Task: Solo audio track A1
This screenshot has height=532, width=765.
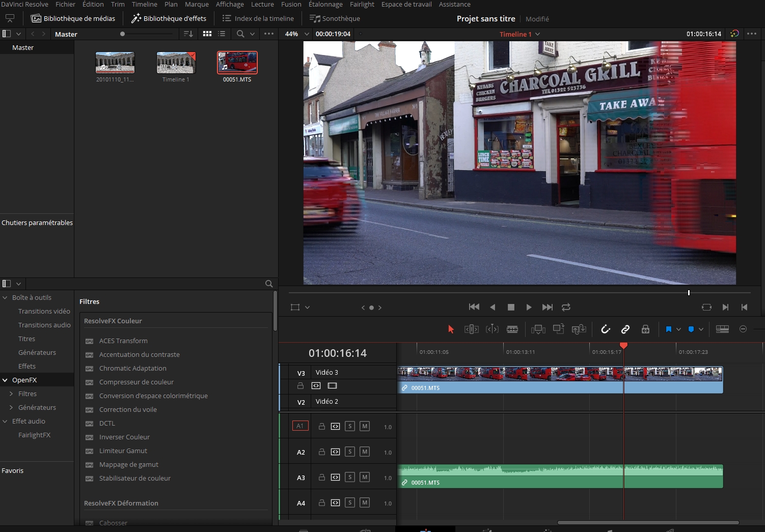Action: click(x=350, y=426)
